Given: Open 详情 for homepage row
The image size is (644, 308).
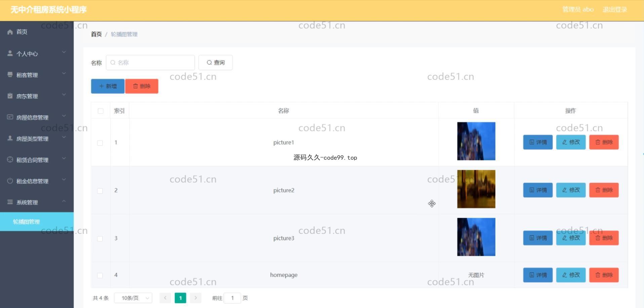Looking at the screenshot, I should pyautogui.click(x=538, y=275).
